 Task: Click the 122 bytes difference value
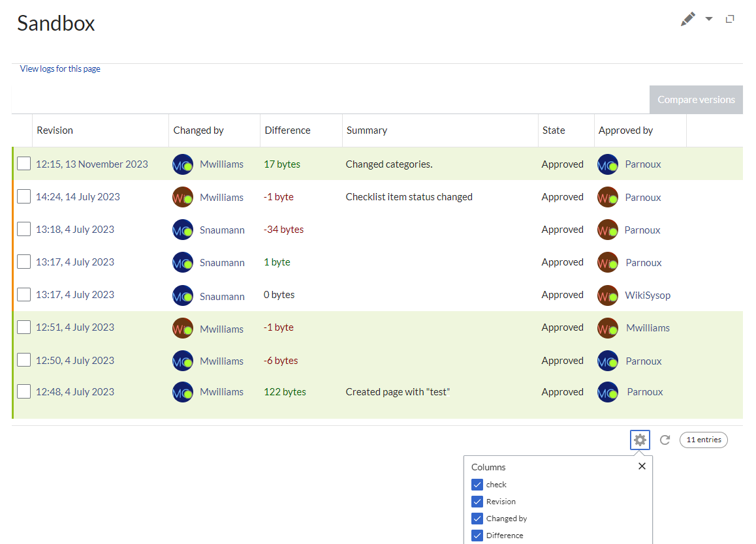pyautogui.click(x=285, y=392)
